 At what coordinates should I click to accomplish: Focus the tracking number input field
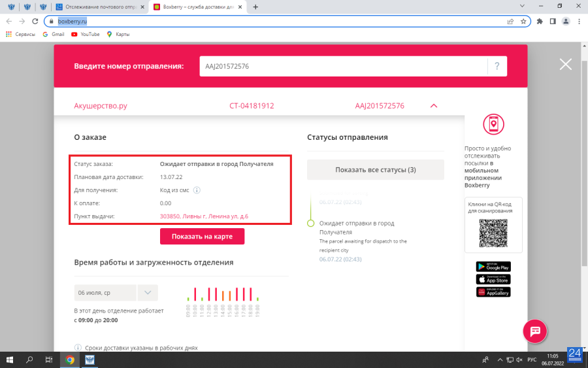pyautogui.click(x=343, y=67)
